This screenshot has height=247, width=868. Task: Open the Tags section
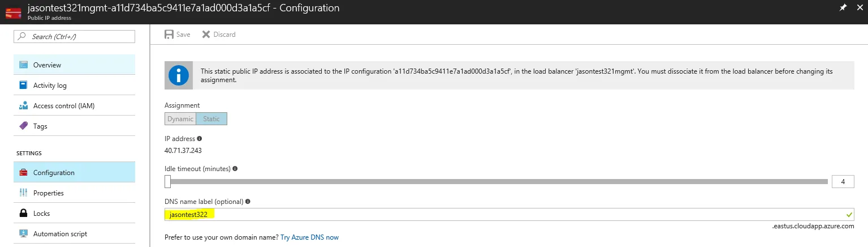click(74, 126)
